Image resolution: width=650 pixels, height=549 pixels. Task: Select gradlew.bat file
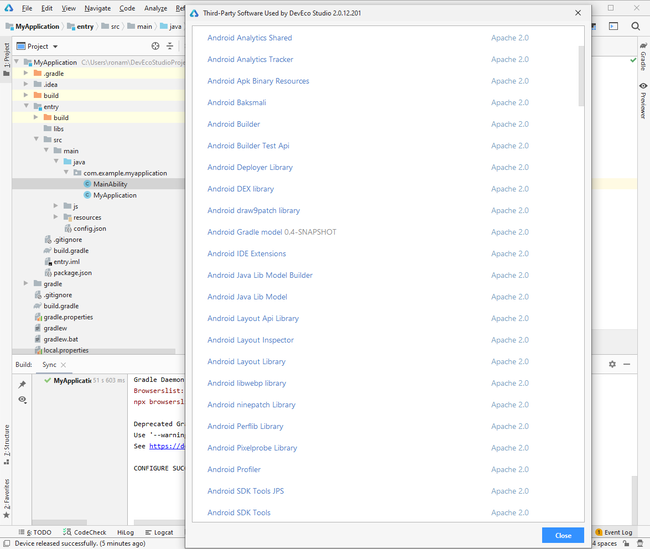click(x=61, y=339)
